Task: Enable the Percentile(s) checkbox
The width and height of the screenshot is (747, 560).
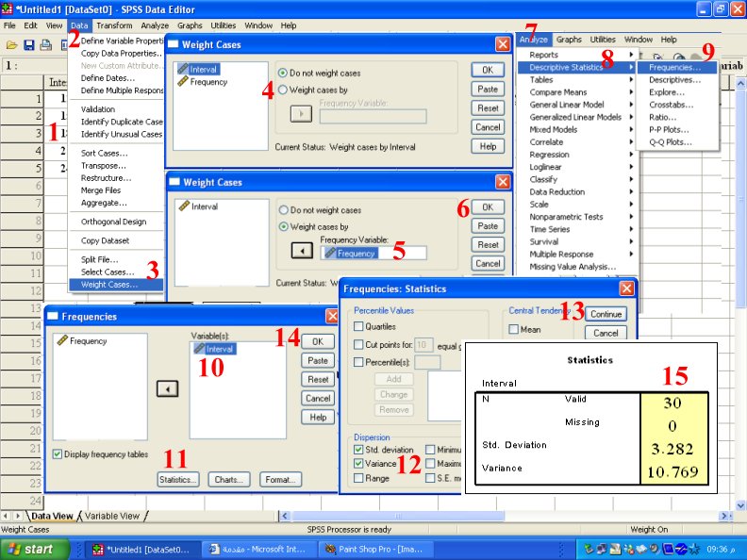Action: point(358,362)
